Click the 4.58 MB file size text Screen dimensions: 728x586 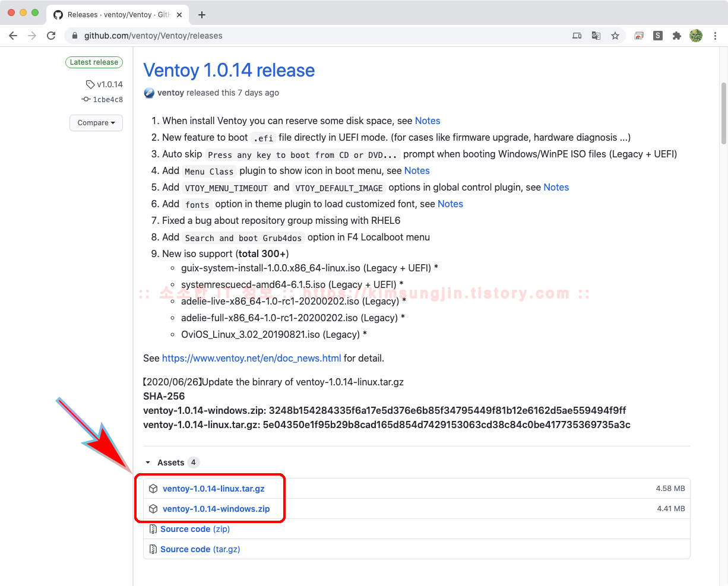[x=670, y=489]
